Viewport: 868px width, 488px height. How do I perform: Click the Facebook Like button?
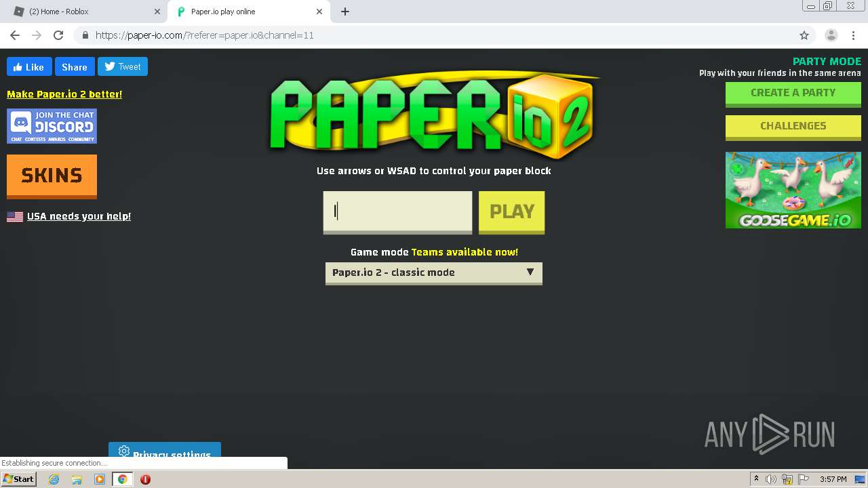point(29,66)
